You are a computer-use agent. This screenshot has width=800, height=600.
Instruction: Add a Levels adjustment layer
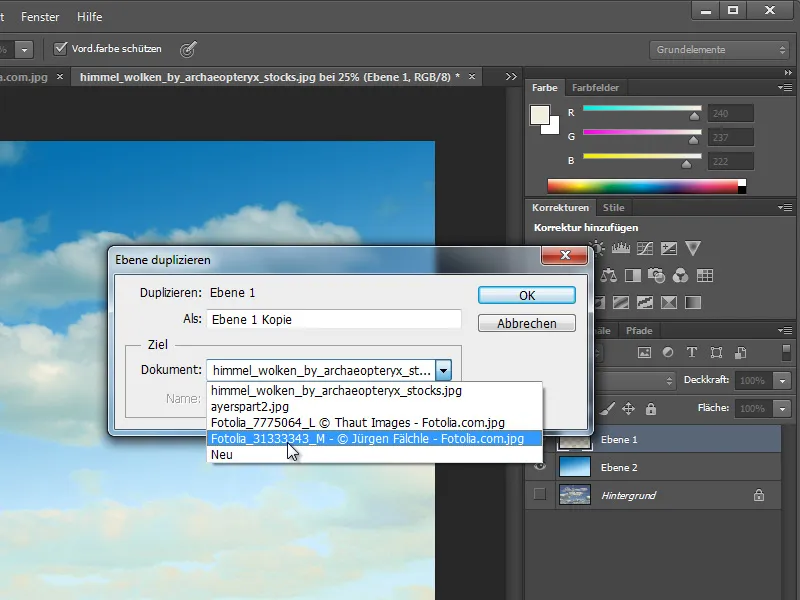click(x=620, y=248)
